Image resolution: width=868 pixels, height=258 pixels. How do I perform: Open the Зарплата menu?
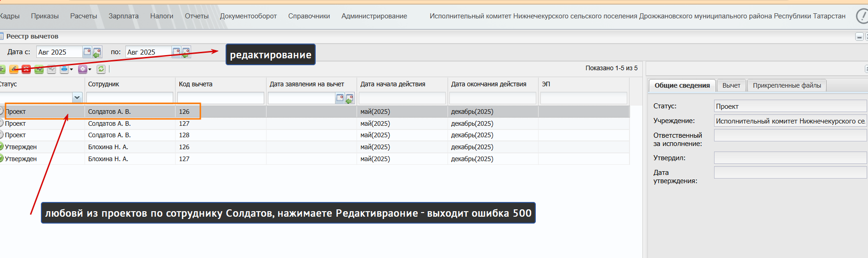click(x=124, y=16)
